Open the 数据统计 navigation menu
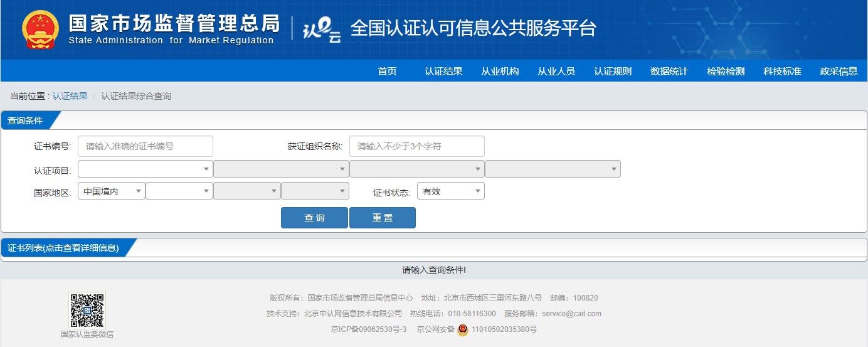 669,71
